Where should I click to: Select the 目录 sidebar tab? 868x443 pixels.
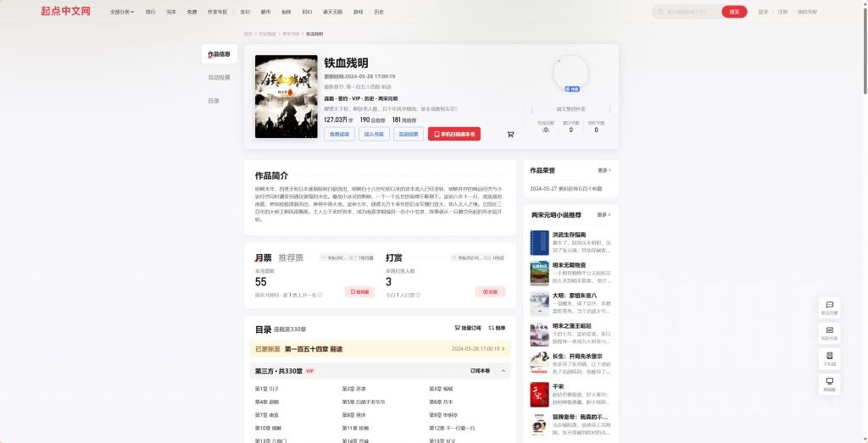pyautogui.click(x=214, y=101)
